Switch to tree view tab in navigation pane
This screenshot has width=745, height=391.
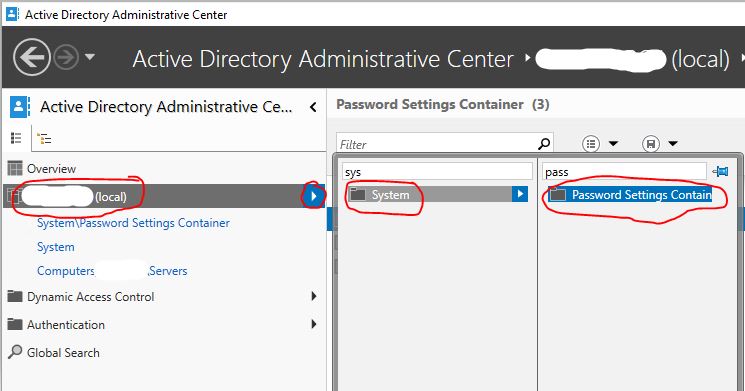tap(44, 139)
